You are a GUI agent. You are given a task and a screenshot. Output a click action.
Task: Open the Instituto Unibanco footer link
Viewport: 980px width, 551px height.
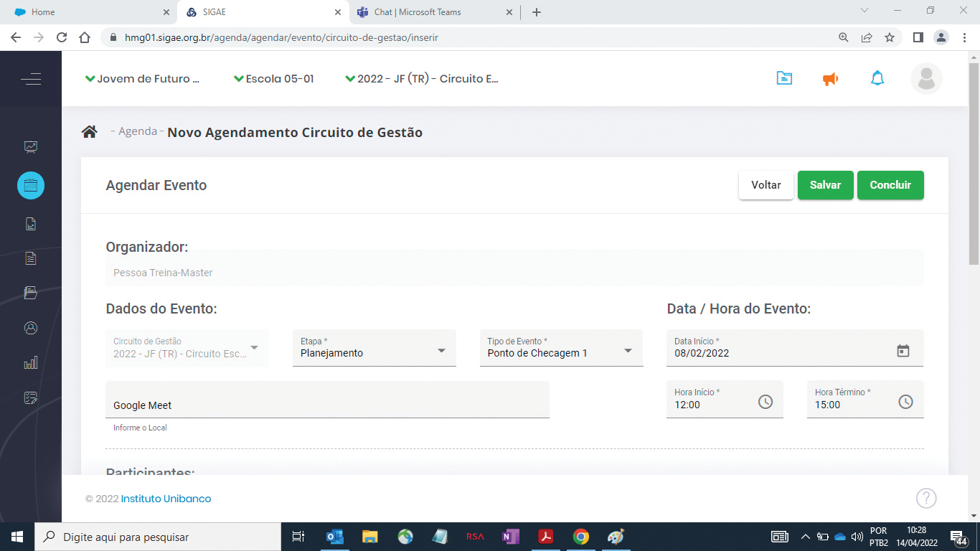pyautogui.click(x=166, y=499)
